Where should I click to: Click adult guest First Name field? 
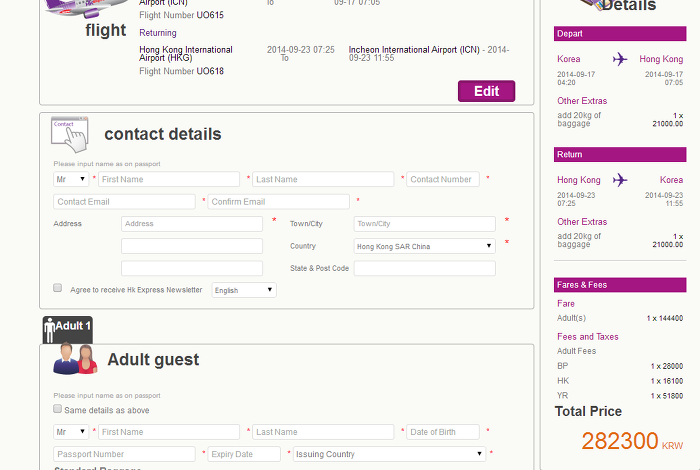tap(169, 432)
